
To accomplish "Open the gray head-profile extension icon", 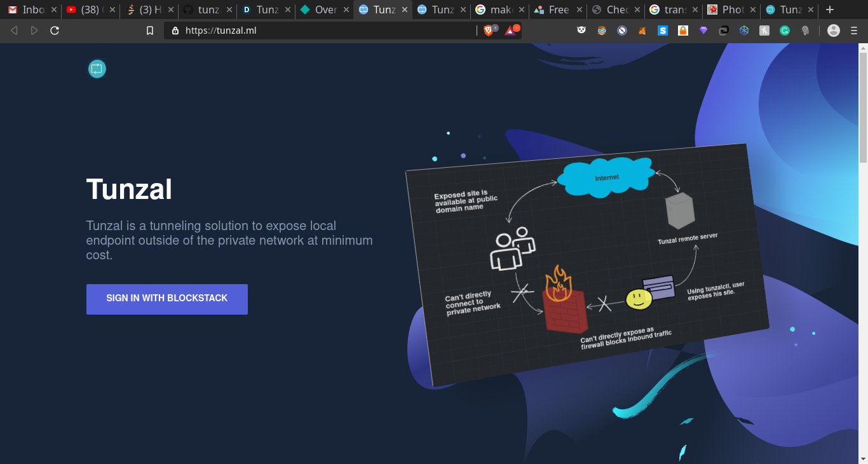I will [x=805, y=30].
